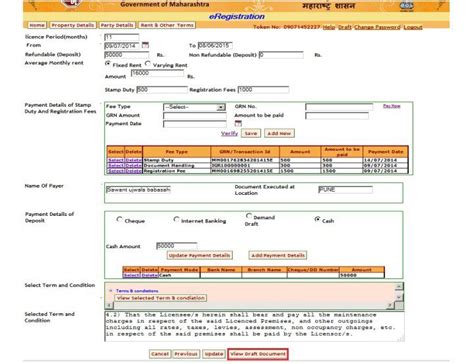Open the From date calendar picker

[x=145, y=45]
